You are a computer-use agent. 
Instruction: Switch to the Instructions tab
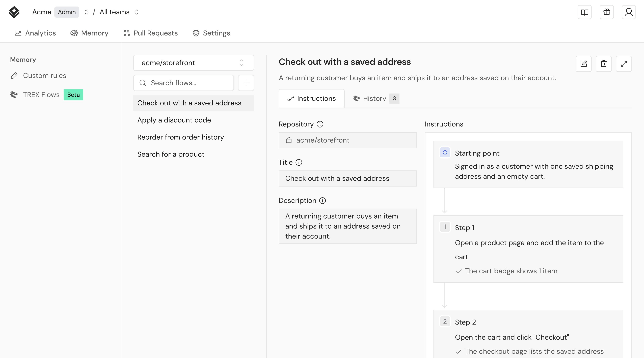coord(311,98)
